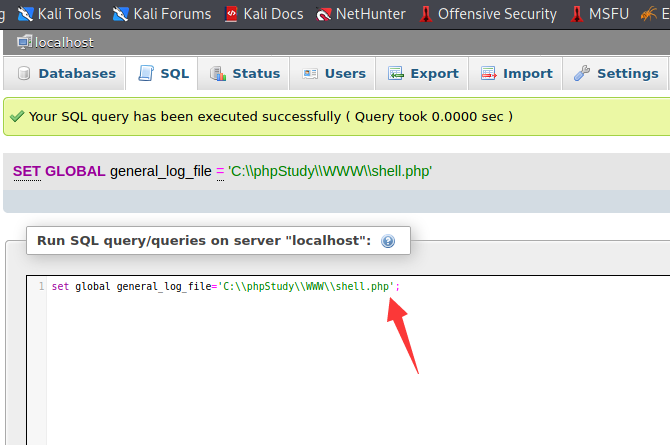Screen dimensions: 670x445
Task: Open the Offensive Security bookmark
Action: click(488, 14)
